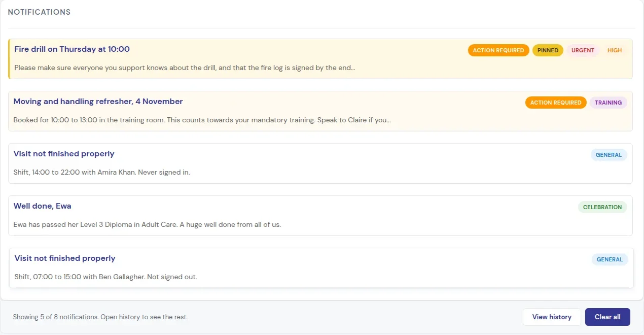Open the Well done, Ewa notification

coord(320,216)
